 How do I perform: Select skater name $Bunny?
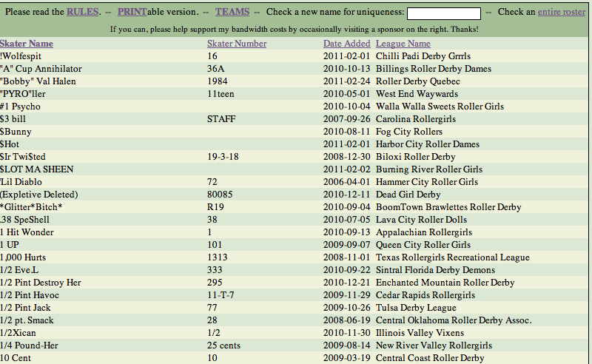click(16, 132)
